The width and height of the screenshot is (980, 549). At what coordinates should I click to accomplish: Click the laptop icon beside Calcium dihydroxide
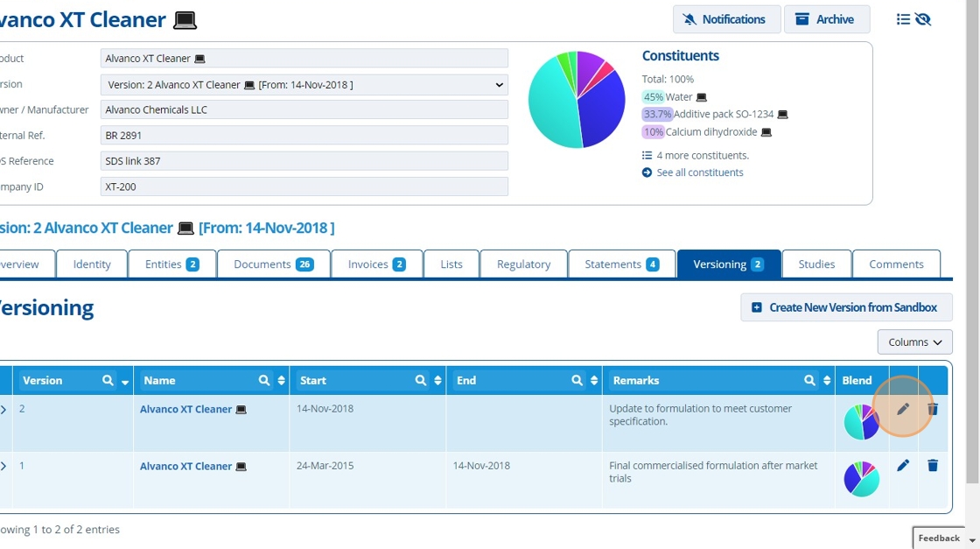pyautogui.click(x=766, y=132)
